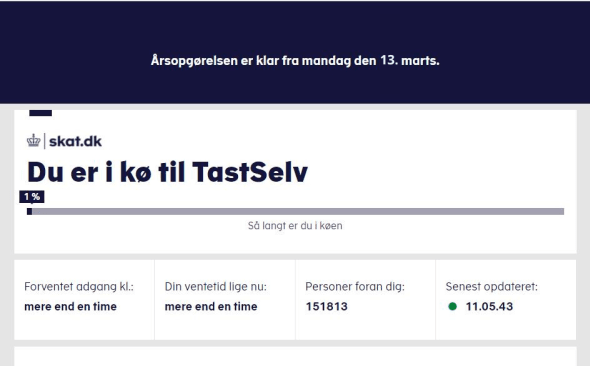Click the 'Senest opdateret:' label
590x366 pixels.
pyautogui.click(x=492, y=287)
